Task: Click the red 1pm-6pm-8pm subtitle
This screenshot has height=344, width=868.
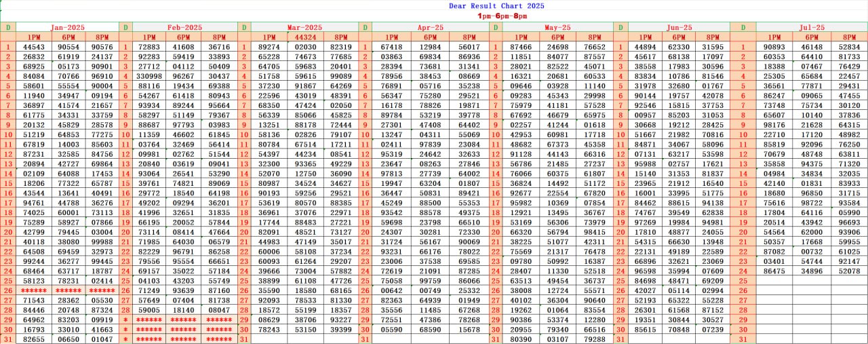Action: (x=501, y=15)
